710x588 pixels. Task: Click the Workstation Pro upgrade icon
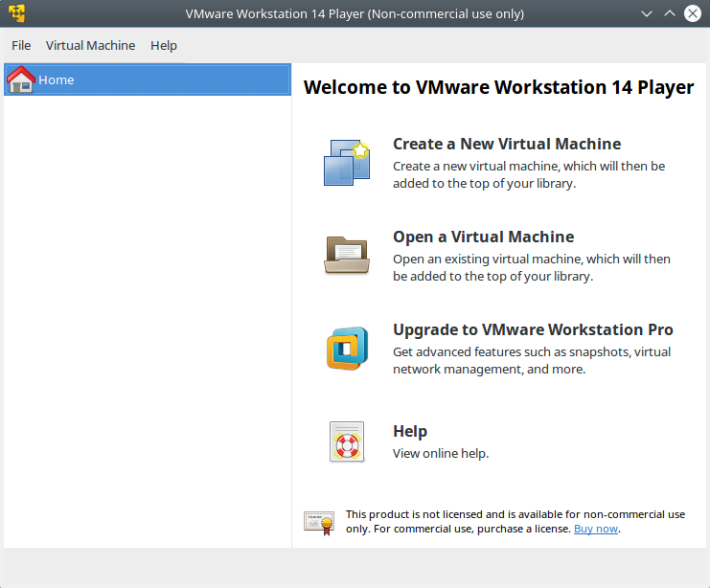click(347, 348)
